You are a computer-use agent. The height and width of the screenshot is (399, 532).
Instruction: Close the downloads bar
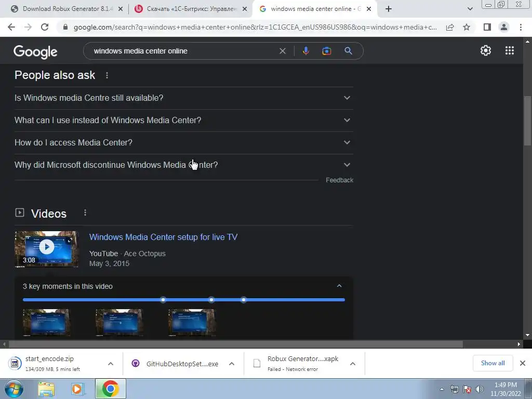523,363
